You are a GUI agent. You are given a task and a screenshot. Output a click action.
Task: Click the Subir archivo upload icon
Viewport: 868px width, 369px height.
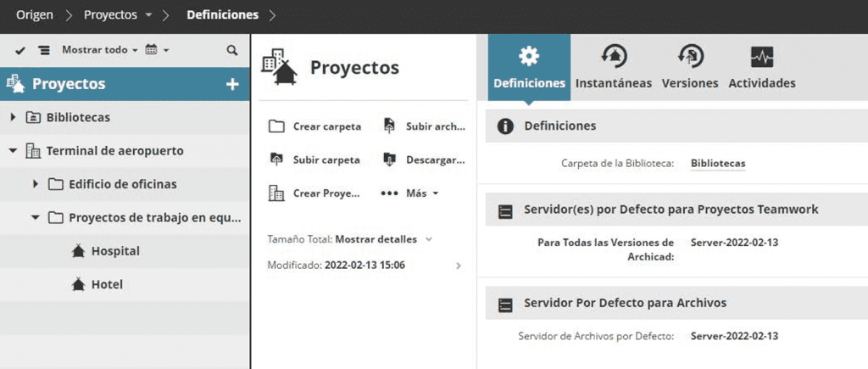point(389,126)
